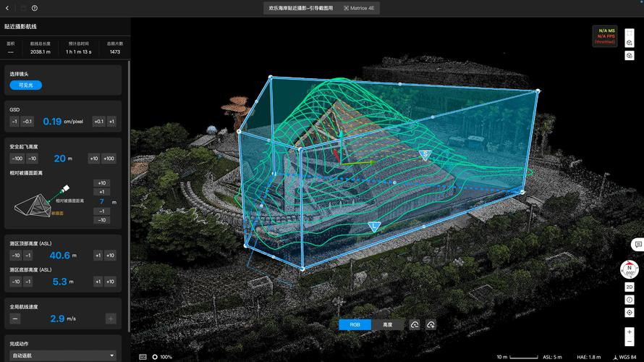Screen dimensions: 644x362
Task: Decrease global route speed with minus
Action: pos(15,319)
